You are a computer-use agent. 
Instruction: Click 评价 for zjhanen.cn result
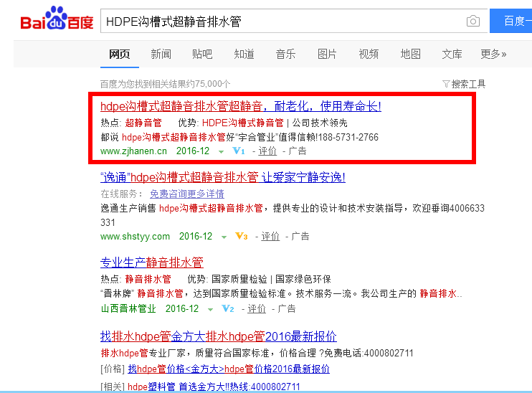click(x=267, y=151)
